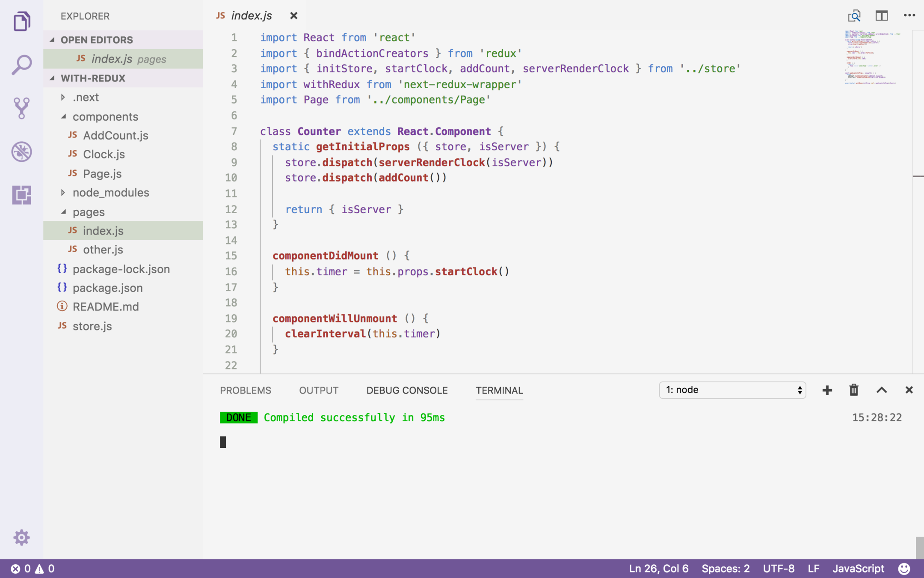The height and width of the screenshot is (578, 924).
Task: Collapse the OPEN EDITORS section
Action: click(x=53, y=40)
